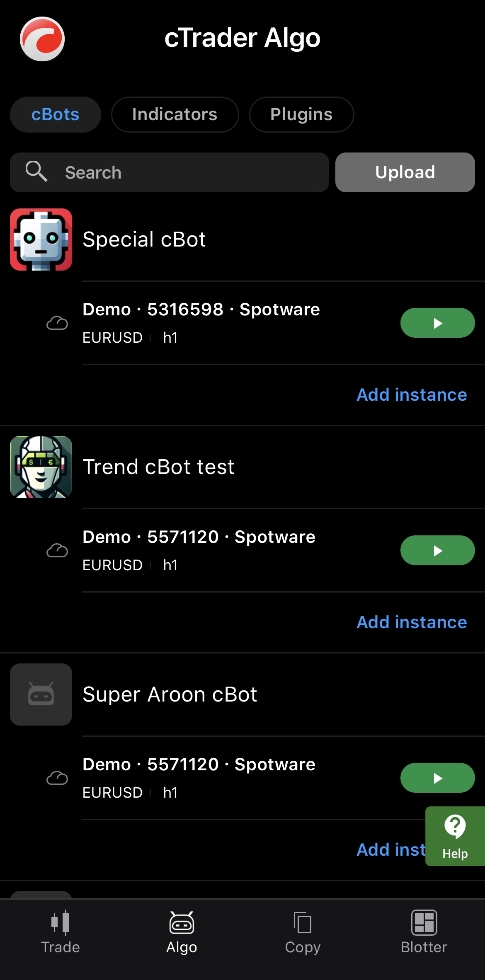Viewport: 485px width, 980px height.
Task: Tap the Super Aroon cBot placeholder icon
Action: coord(41,694)
